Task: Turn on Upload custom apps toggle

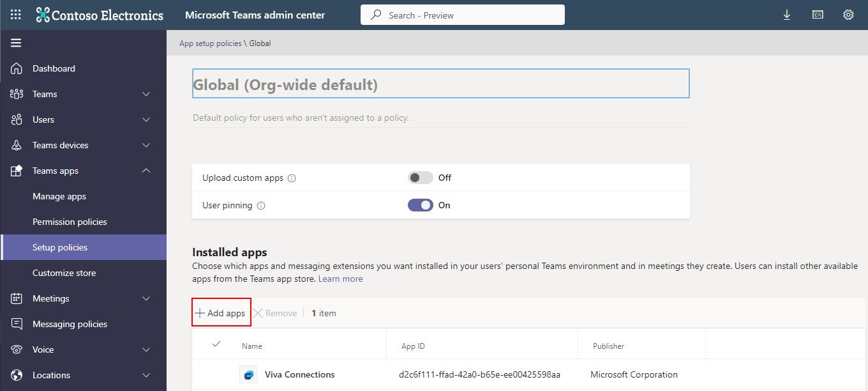Action: (x=421, y=178)
